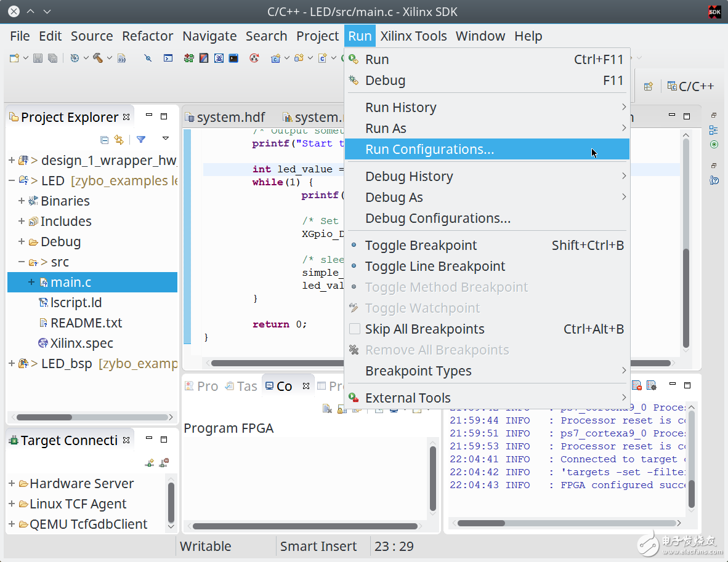The width and height of the screenshot is (728, 562).
Task: Select Toggle Breakpoint in the Run menu
Action: pyautogui.click(x=421, y=246)
